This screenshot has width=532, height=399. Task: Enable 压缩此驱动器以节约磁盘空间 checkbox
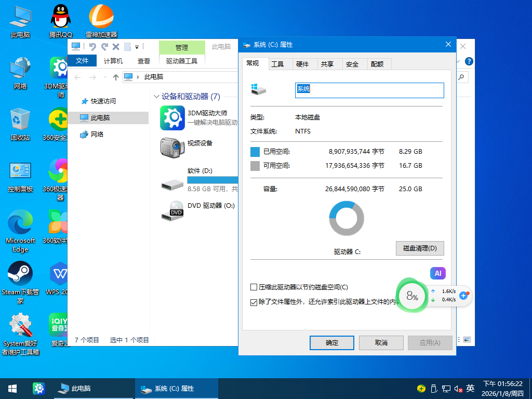[254, 287]
